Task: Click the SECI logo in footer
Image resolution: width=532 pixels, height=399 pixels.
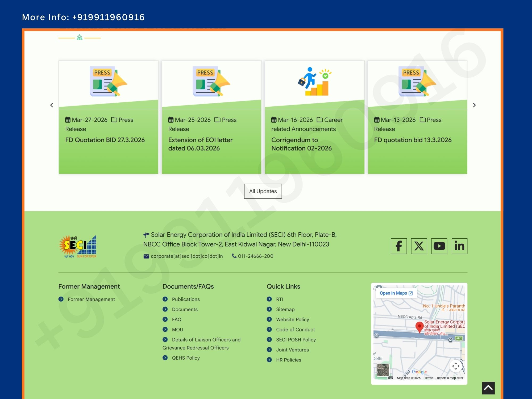Action: pyautogui.click(x=77, y=247)
